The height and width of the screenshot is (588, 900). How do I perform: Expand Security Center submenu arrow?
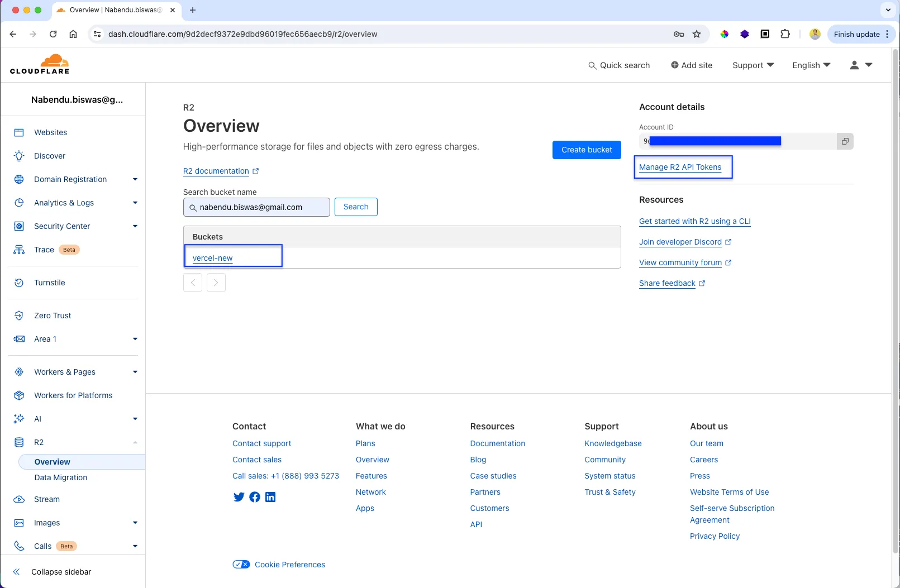135,226
